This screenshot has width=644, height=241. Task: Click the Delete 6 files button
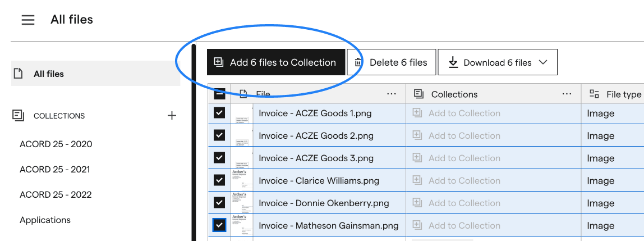click(x=392, y=62)
